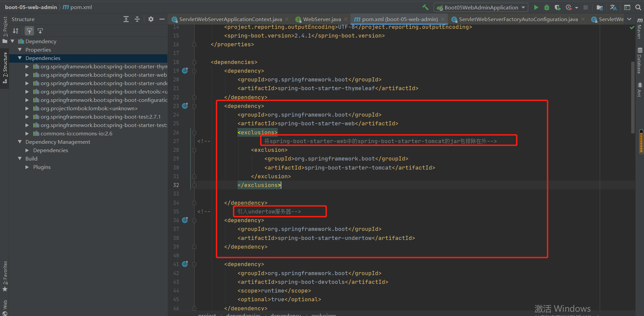
Task: Run Boot05WebAdminApplication with the green play icon
Action: click(536, 7)
